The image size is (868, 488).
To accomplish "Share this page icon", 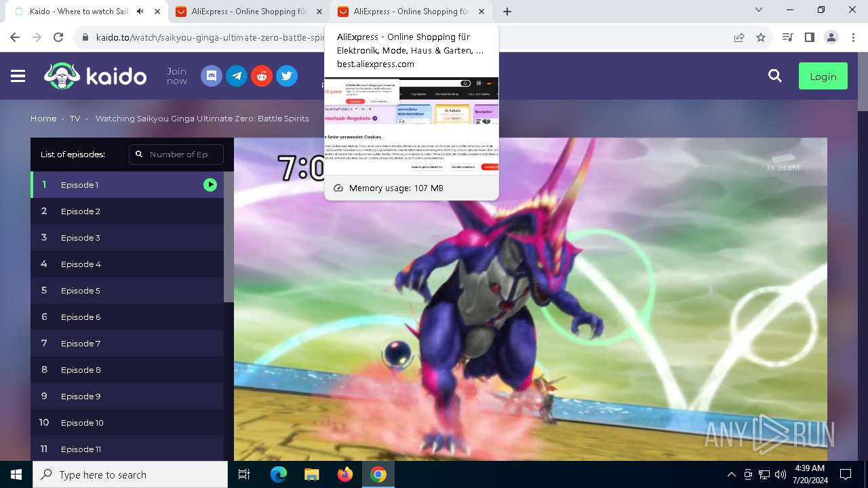I will pyautogui.click(x=739, y=37).
